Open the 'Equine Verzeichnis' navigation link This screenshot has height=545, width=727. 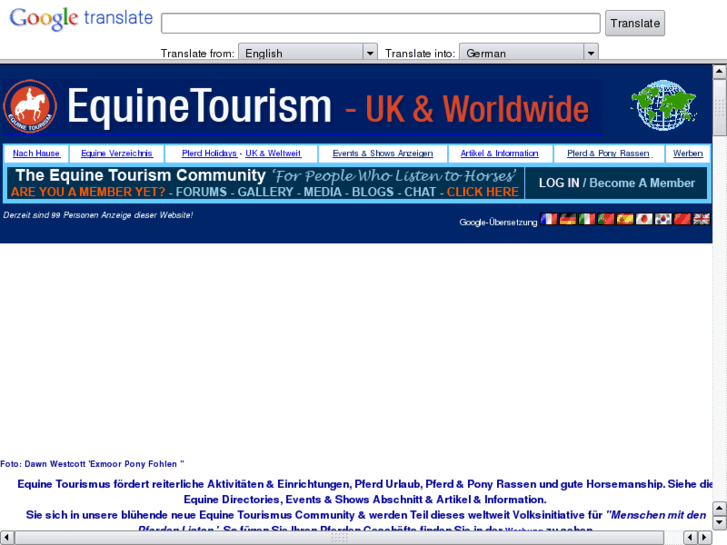[x=117, y=154]
